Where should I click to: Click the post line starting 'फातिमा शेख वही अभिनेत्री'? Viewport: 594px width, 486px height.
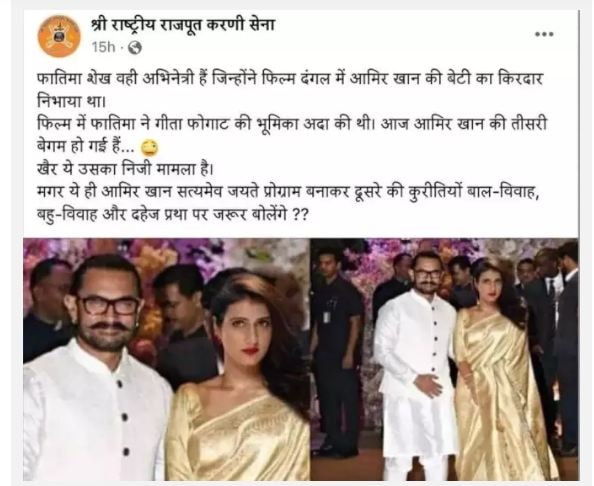[x=290, y=80]
